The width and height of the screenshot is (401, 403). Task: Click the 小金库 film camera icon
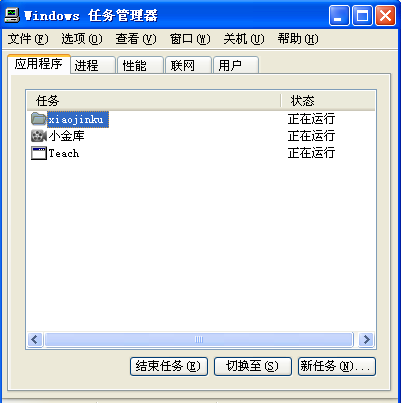(x=39, y=136)
